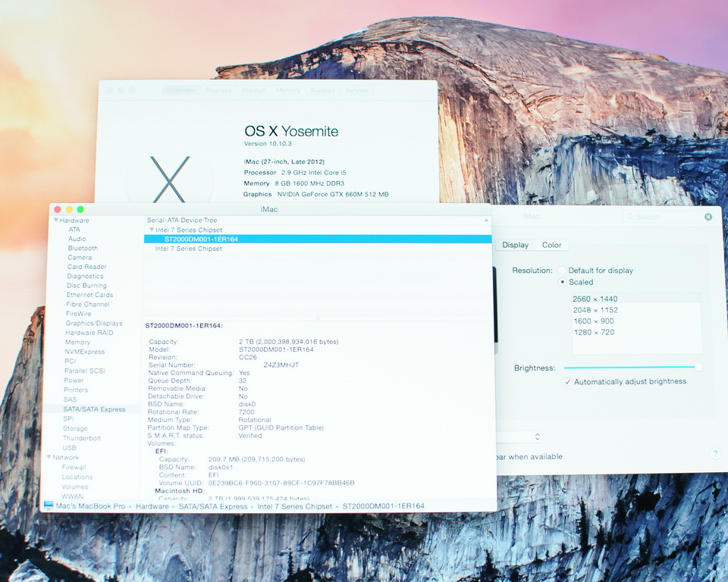Click Hardware in the path bar

152,506
